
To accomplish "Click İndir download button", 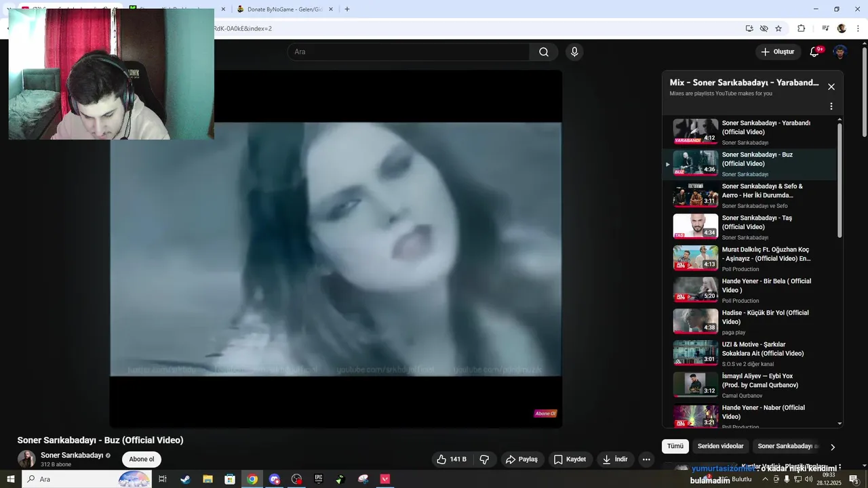I will tap(615, 460).
